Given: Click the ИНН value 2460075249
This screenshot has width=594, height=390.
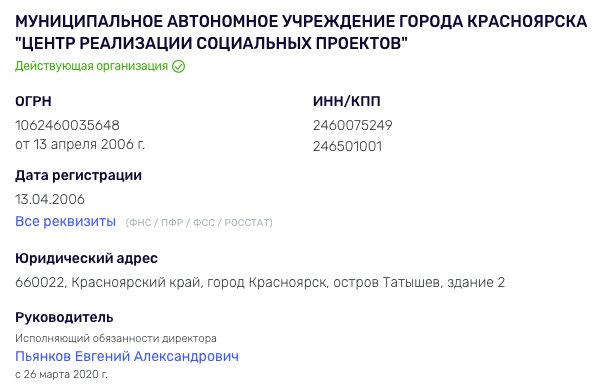Looking at the screenshot, I should click(x=353, y=125).
